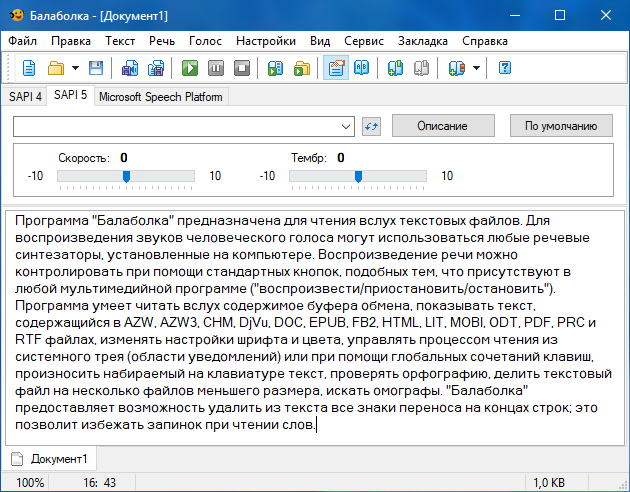
Task: Click the Скорость slider handle
Action: (126, 177)
